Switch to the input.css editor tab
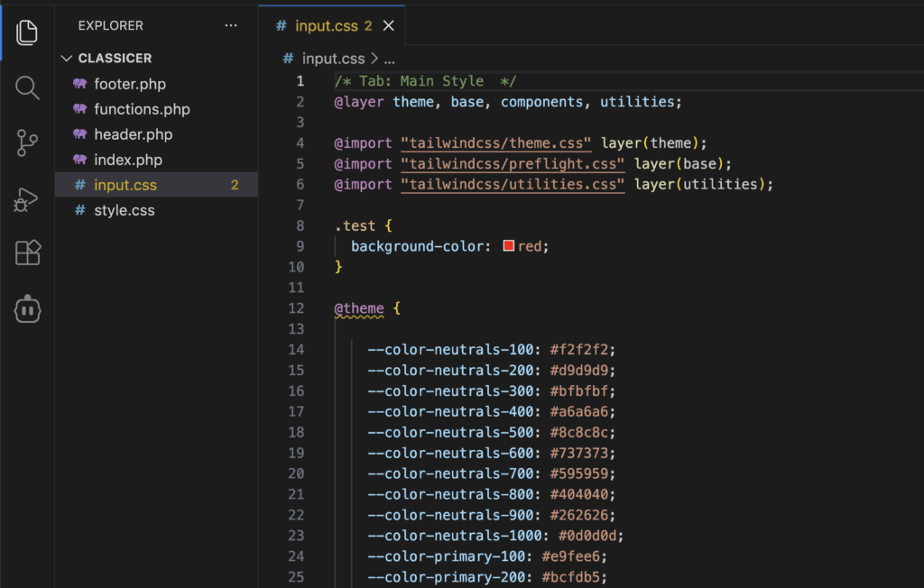This screenshot has height=588, width=924. [327, 26]
